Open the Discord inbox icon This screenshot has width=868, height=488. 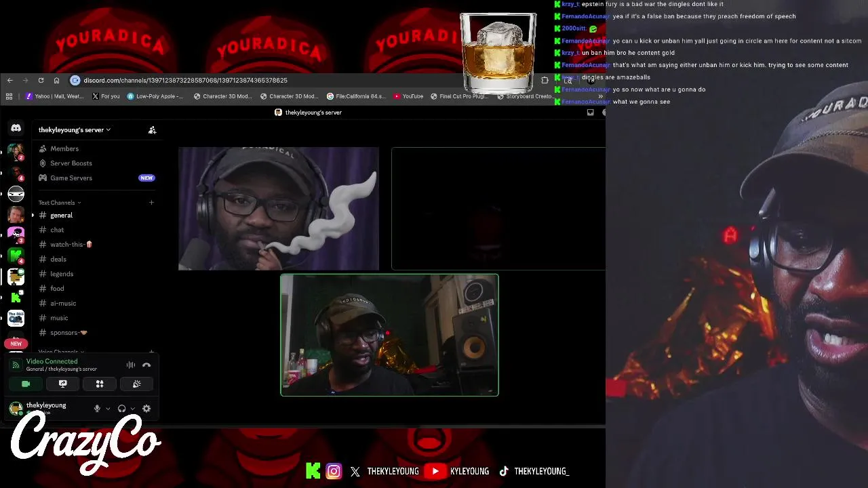(590, 113)
